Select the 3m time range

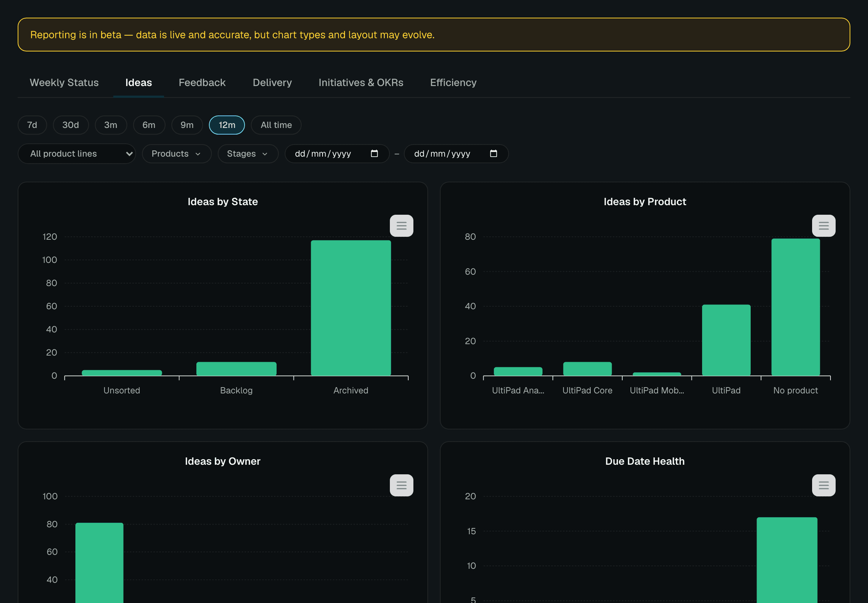[111, 125]
